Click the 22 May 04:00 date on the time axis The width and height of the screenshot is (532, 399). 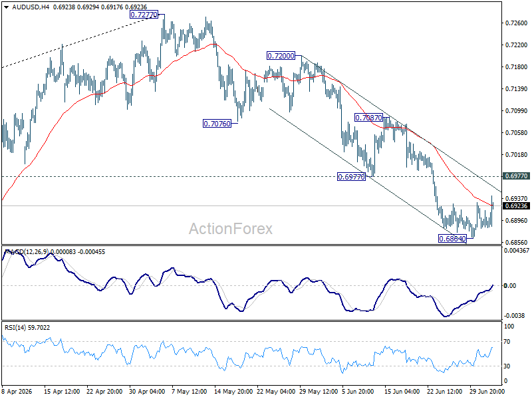coord(276,392)
